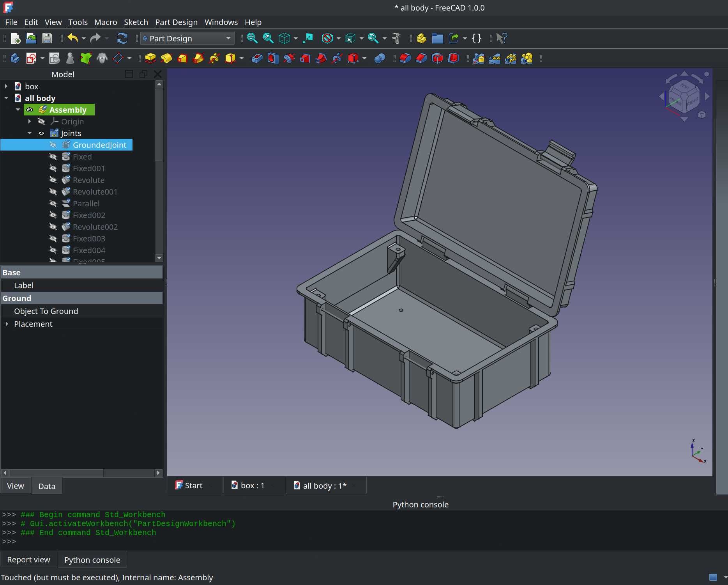The width and height of the screenshot is (728, 585).
Task: Click the What's This help icon
Action: [x=502, y=38]
